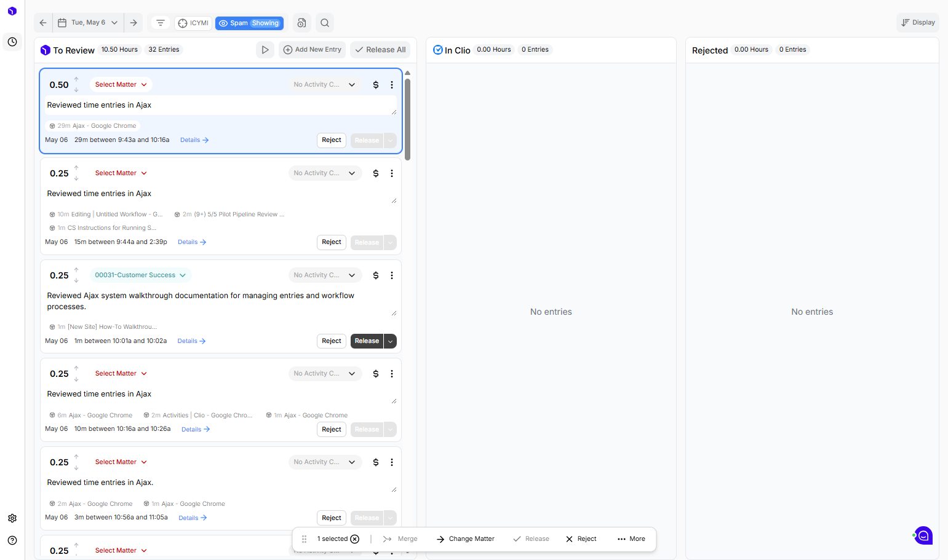Screen dimensions: 948x560
Task: Open Select Matter dropdown on 0.50 entry
Action: [121, 85]
